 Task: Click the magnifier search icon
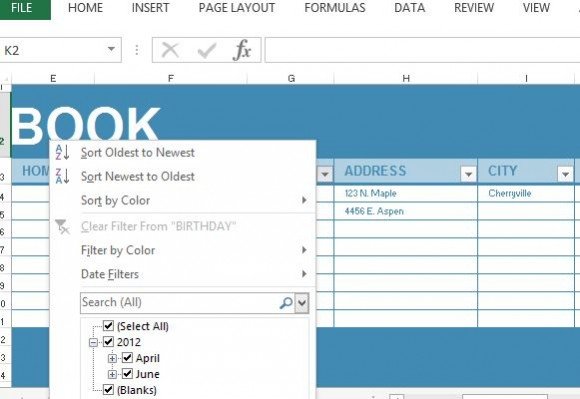286,302
